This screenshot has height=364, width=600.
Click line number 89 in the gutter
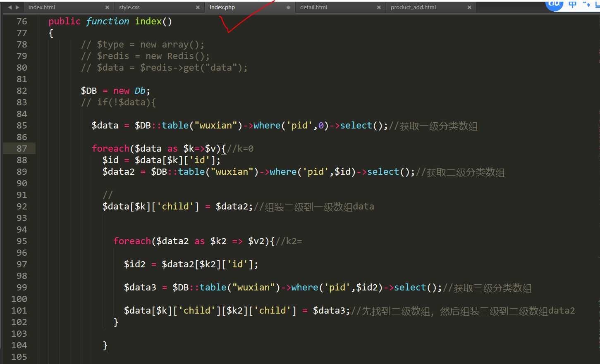pos(22,172)
